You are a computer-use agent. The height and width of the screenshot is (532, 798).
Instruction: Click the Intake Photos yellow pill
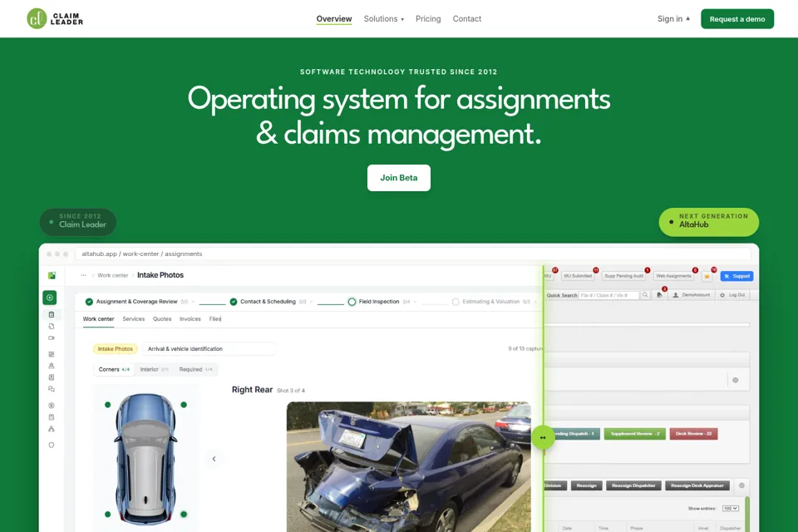[115, 349]
